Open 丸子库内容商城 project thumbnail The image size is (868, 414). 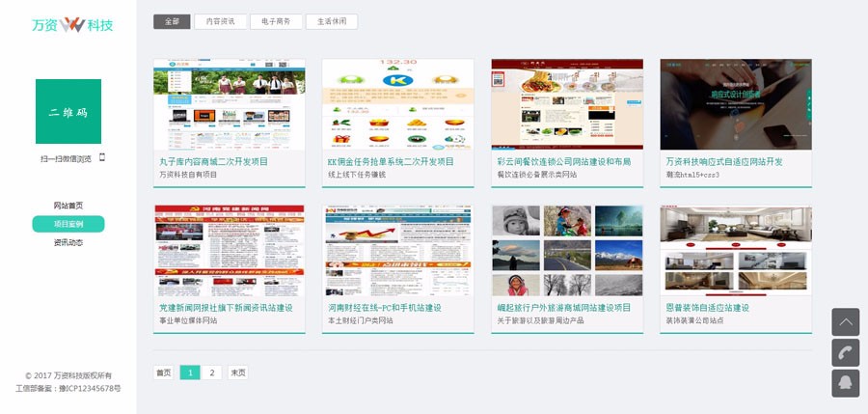pyautogui.click(x=230, y=104)
